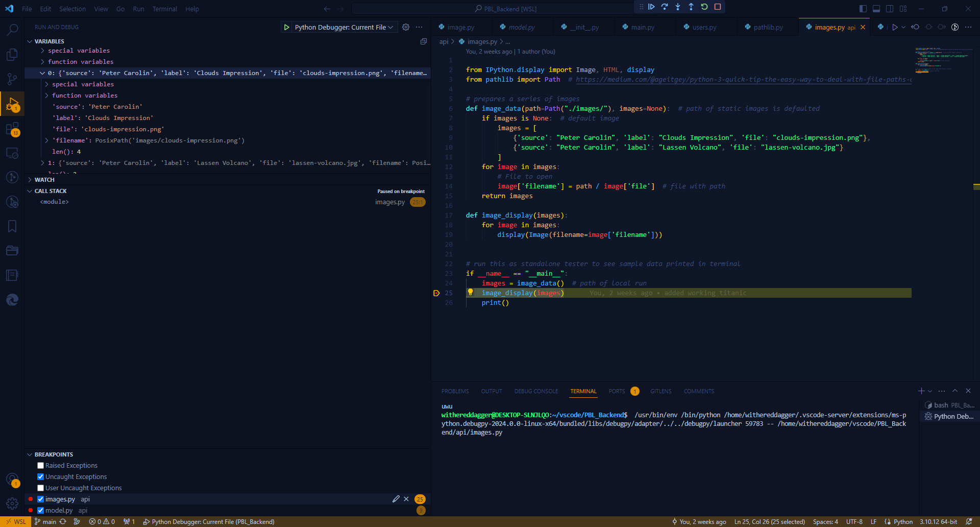Enable Raised Exceptions breakpoint
980x527 pixels.
(41, 466)
